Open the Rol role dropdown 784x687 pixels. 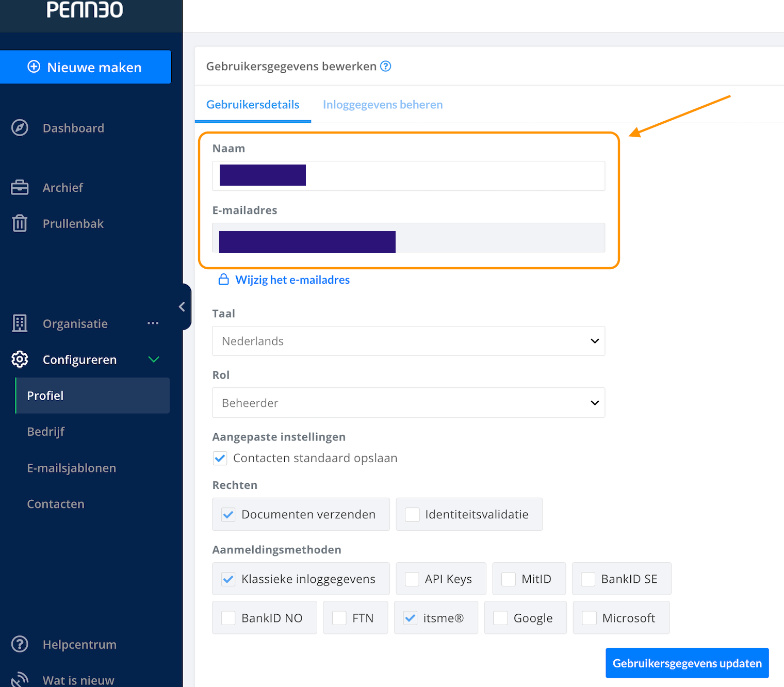pos(409,402)
